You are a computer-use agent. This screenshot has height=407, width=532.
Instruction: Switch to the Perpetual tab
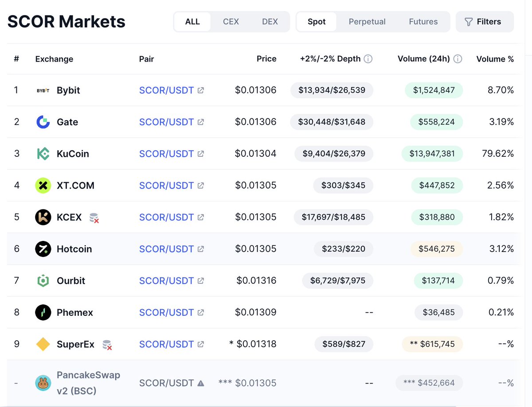coord(367,22)
